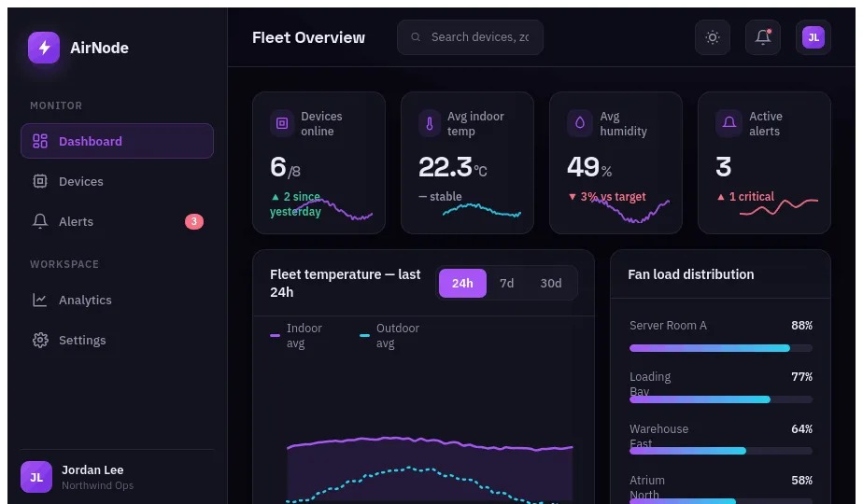
Task: Click the 88% Server Room A value
Action: point(802,325)
